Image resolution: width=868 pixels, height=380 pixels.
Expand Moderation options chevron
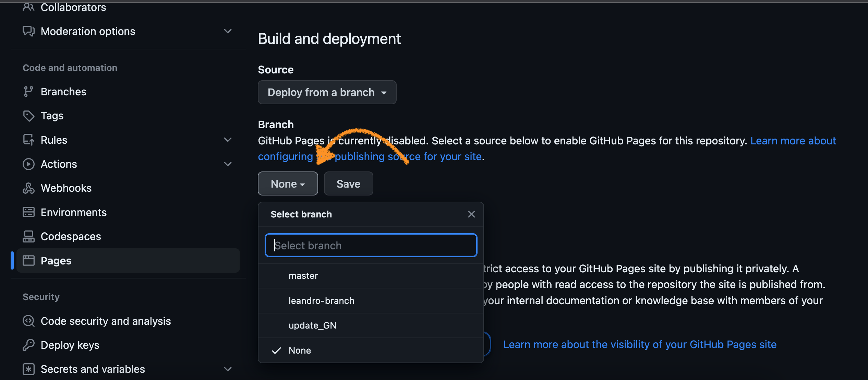click(x=228, y=31)
